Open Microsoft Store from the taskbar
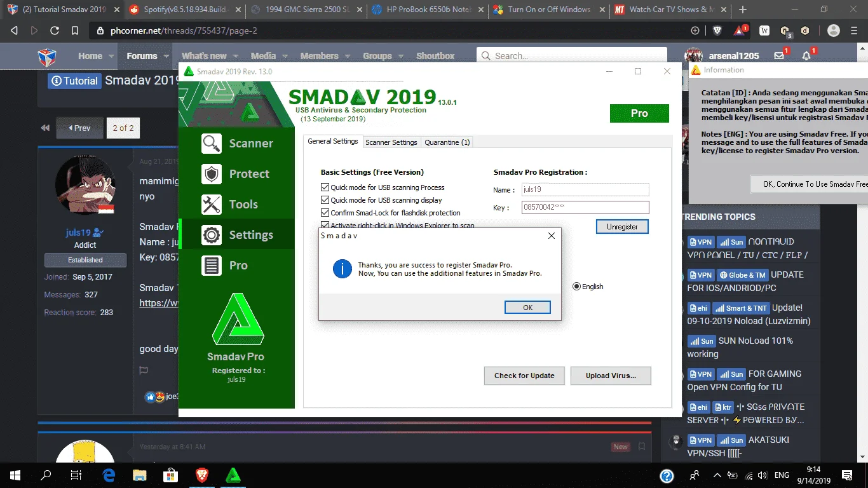Screen dimensions: 868x488 [171, 475]
